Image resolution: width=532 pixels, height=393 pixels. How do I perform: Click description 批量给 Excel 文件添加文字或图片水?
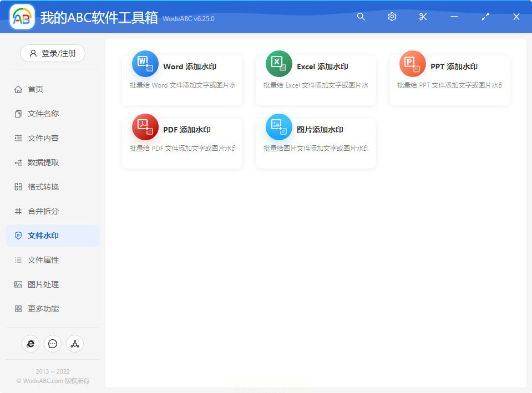click(316, 85)
